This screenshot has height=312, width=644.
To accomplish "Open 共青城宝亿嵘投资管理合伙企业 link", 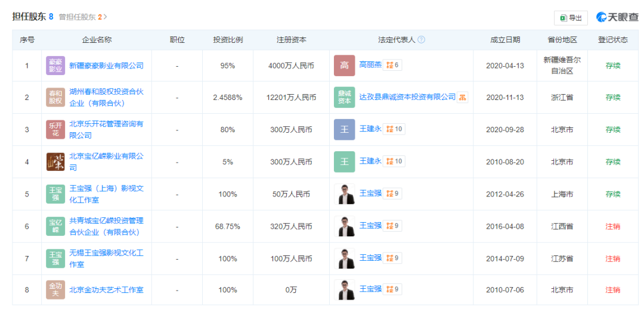I will tap(106, 226).
